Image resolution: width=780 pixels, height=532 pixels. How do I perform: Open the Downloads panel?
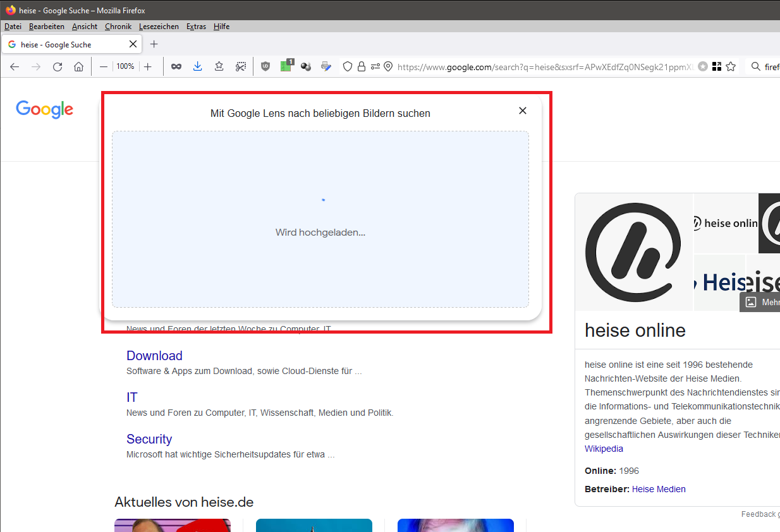point(197,66)
